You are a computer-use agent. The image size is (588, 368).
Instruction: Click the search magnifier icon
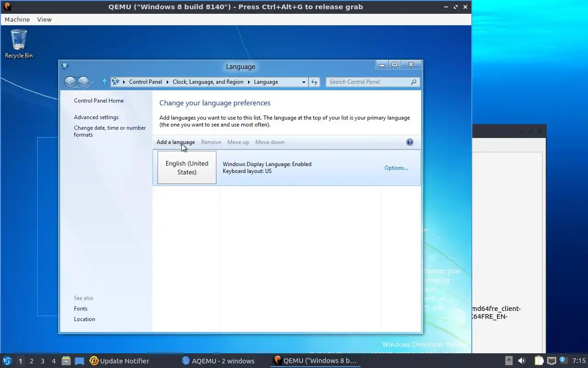tap(414, 82)
